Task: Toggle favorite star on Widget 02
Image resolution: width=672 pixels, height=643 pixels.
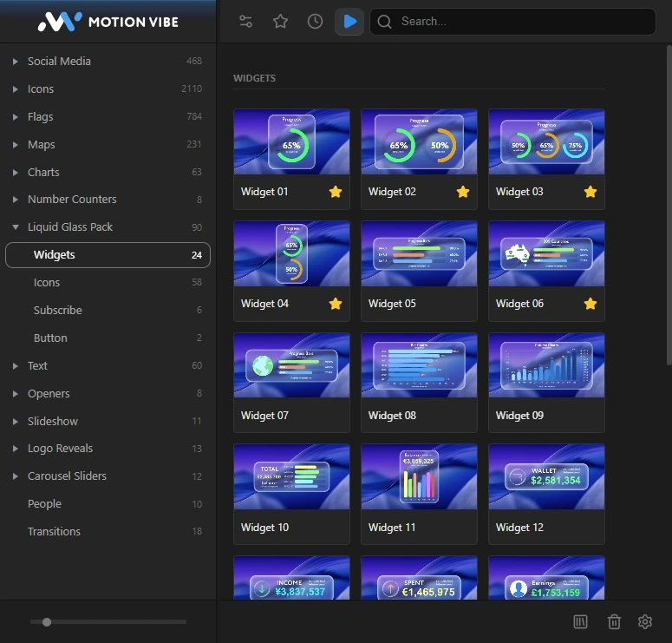Action: 463,192
